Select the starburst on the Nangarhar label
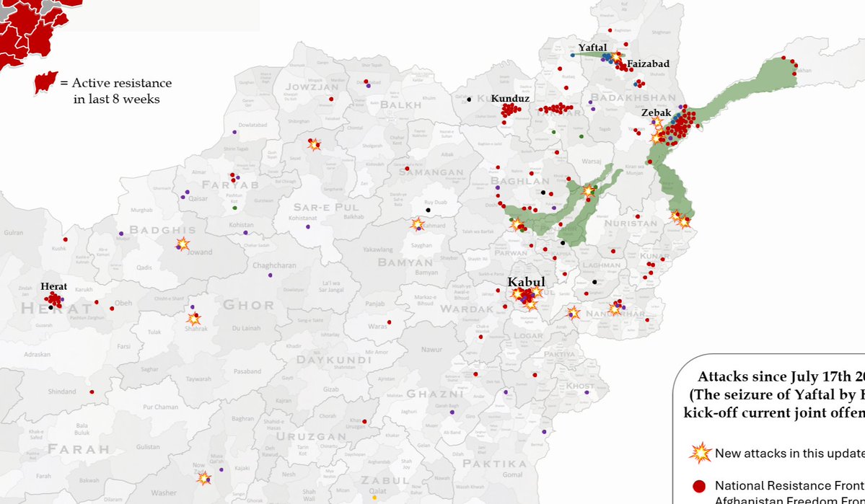Image resolution: width=865 pixels, height=504 pixels. click(x=615, y=309)
